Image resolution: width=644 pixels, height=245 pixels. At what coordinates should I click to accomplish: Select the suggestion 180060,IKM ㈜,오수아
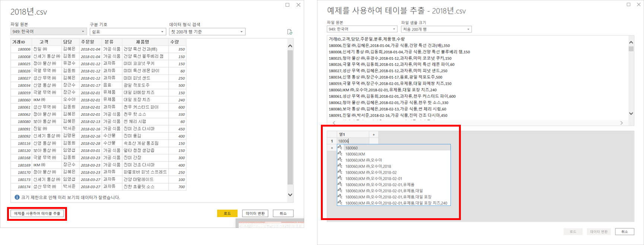click(394, 160)
